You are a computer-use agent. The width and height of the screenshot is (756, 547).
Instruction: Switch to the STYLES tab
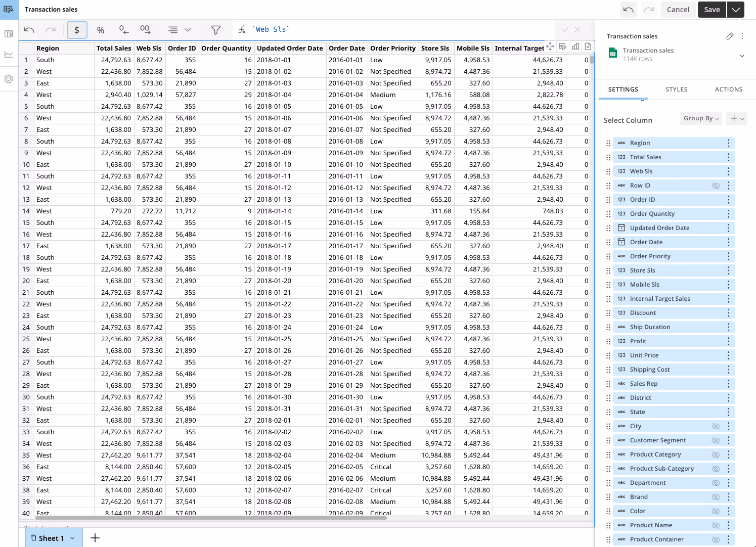(676, 89)
